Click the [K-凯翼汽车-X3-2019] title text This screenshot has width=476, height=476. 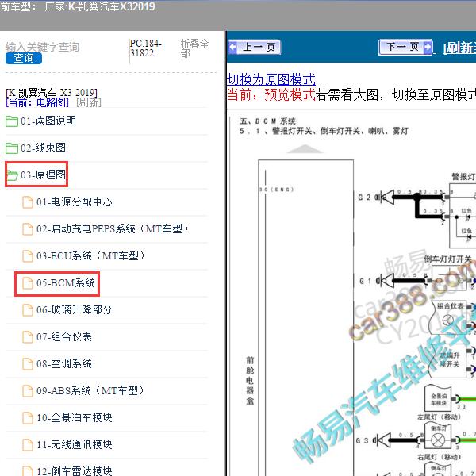(x=52, y=92)
